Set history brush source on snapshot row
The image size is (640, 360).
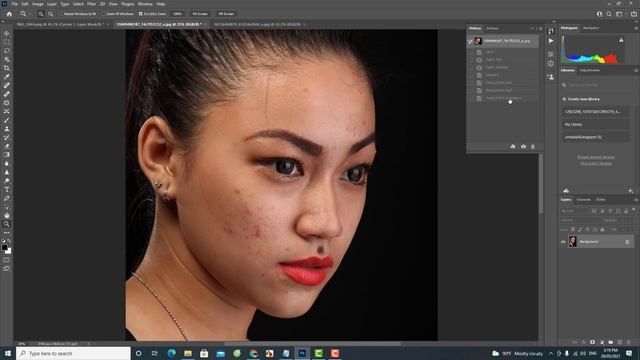[470, 41]
